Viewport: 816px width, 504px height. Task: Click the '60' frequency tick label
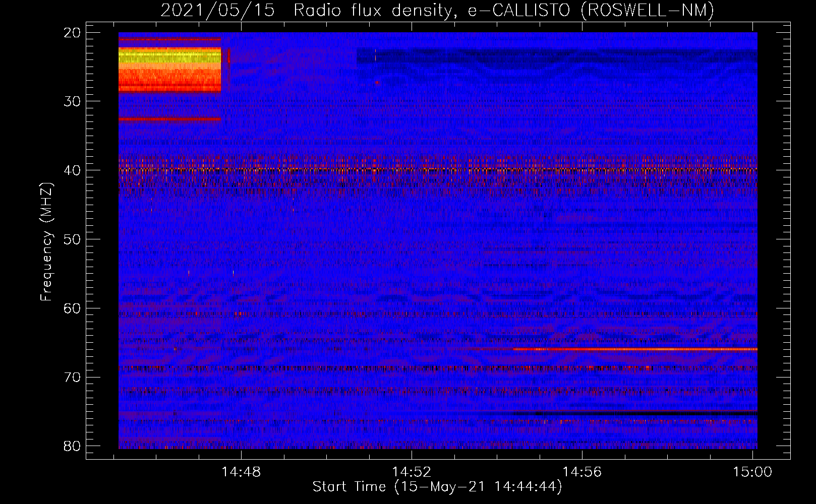coord(72,308)
